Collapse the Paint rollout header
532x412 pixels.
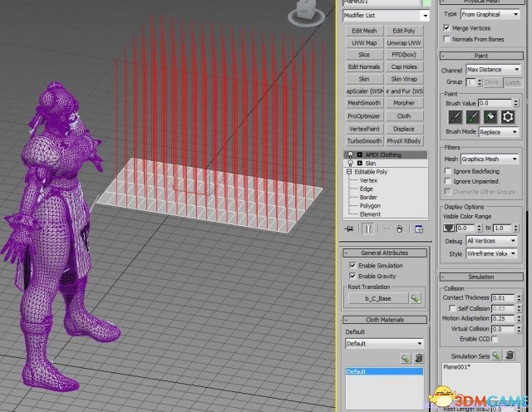(x=481, y=56)
